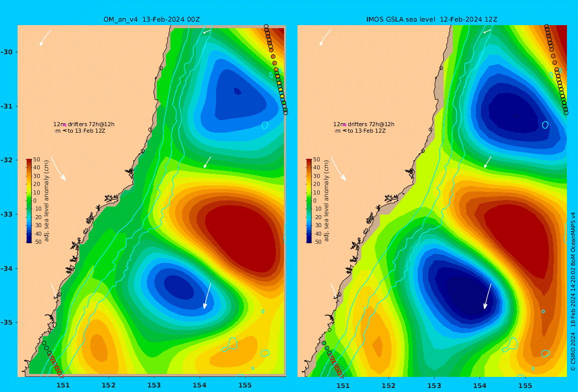Click the 151 longitude label under the right map
The image size is (578, 392).
point(343,385)
